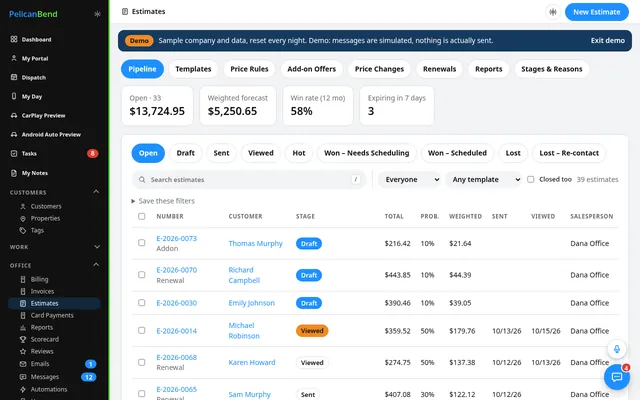Open the Price Changes tab

pyautogui.click(x=379, y=69)
